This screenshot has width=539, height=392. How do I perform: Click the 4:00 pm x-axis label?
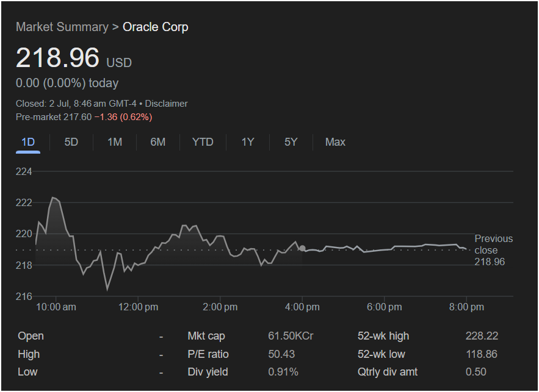(302, 307)
